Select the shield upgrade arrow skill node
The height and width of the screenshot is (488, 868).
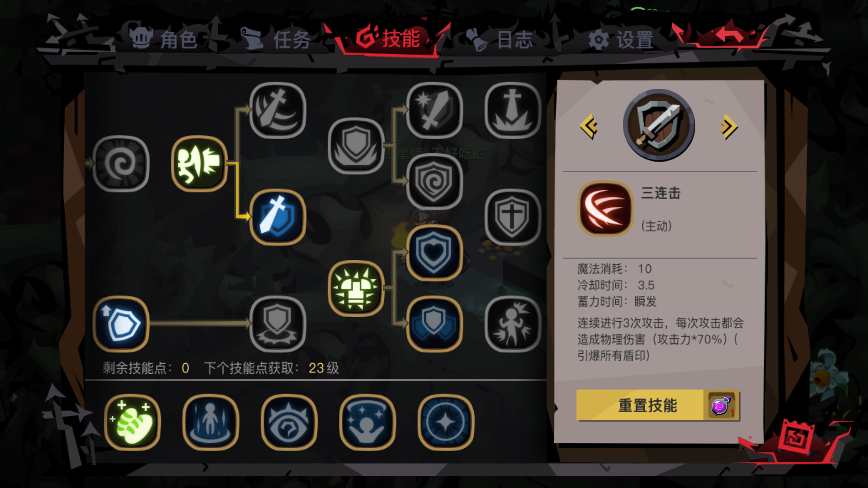coord(121,324)
